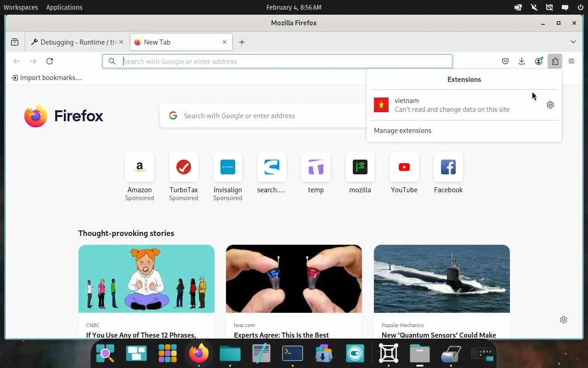Expand the list all tabs chevron
588x368 pixels.
tap(573, 42)
